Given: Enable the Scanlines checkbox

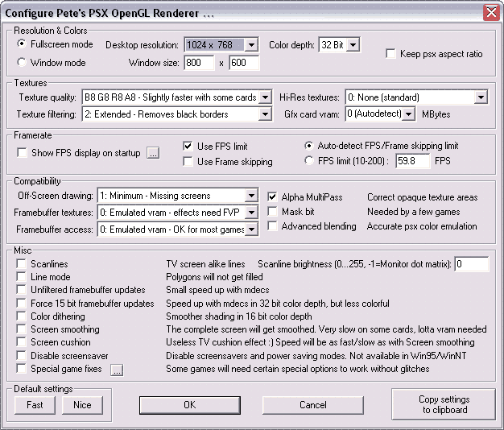Looking at the screenshot, I should tap(21, 263).
